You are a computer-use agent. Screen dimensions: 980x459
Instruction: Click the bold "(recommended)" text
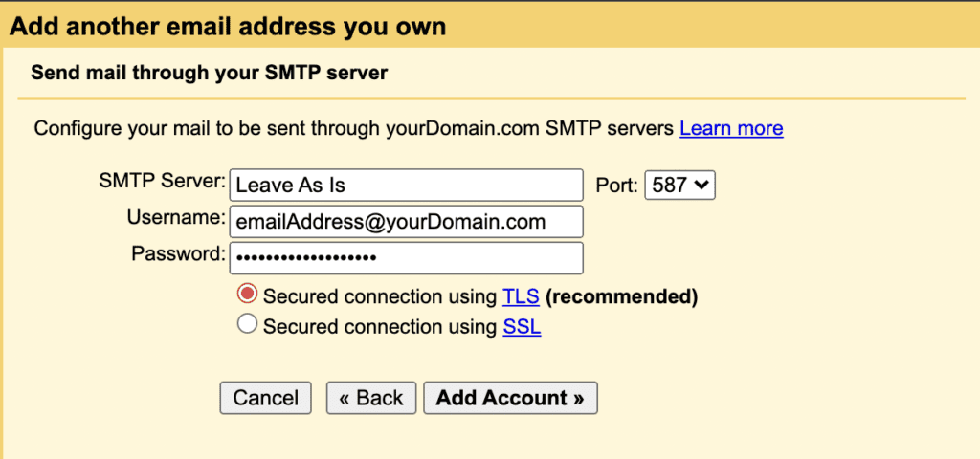tap(622, 296)
